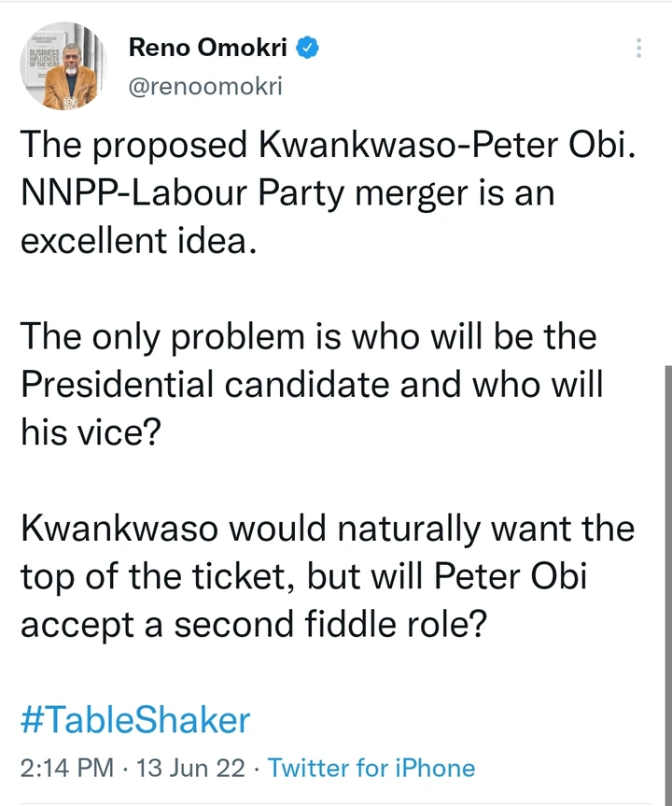The image size is (672, 806).
Task: Click the Twitter for iPhone source link
Action: [x=371, y=769]
